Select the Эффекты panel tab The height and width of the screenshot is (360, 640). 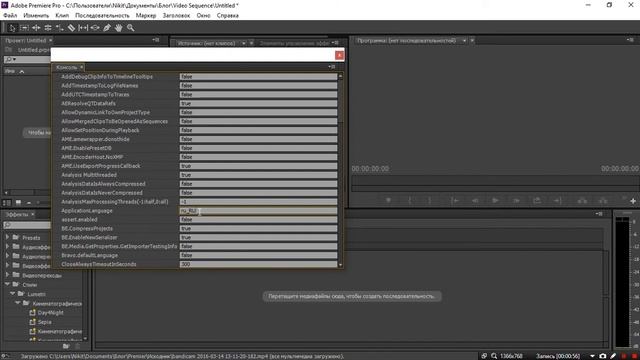(17, 214)
